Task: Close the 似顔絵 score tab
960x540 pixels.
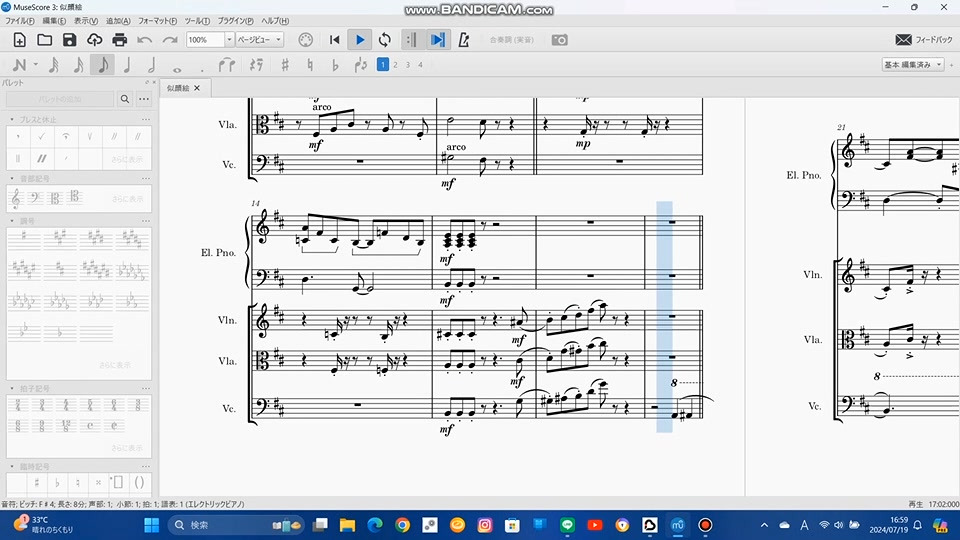Action: [197, 88]
